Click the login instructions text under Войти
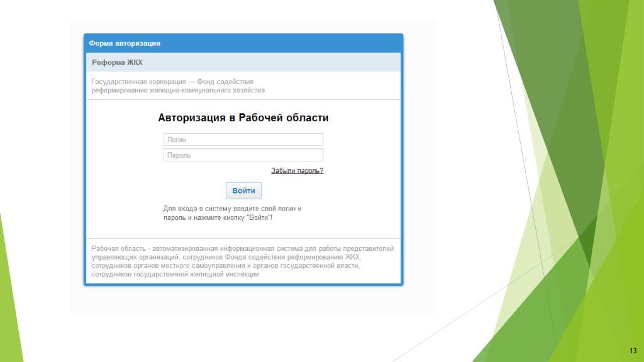The image size is (644, 362). click(x=233, y=213)
